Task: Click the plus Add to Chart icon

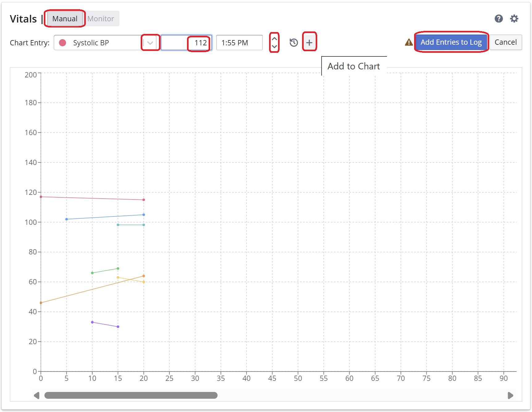Action: (x=309, y=43)
